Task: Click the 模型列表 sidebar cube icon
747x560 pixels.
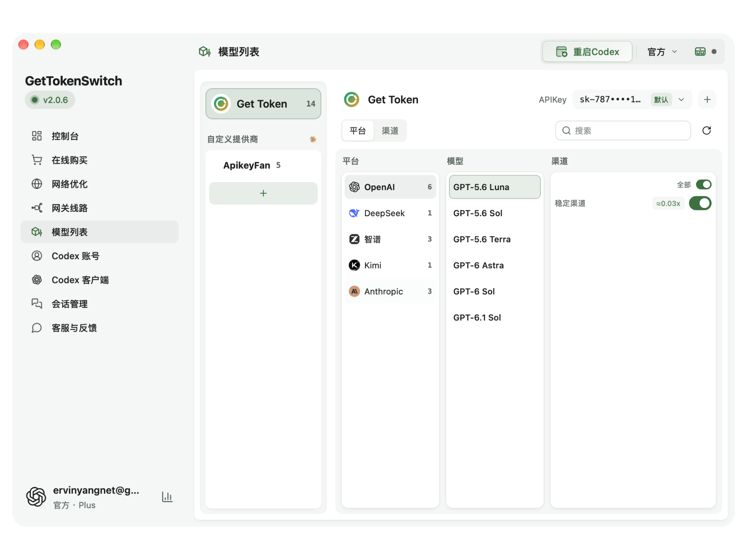Action: coord(37,232)
